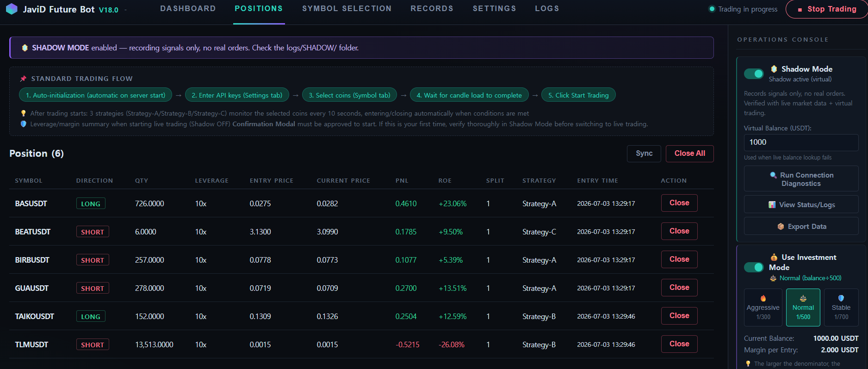The width and height of the screenshot is (868, 369).
Task: Click step 5 Click Start Trading pill
Action: [x=578, y=95]
